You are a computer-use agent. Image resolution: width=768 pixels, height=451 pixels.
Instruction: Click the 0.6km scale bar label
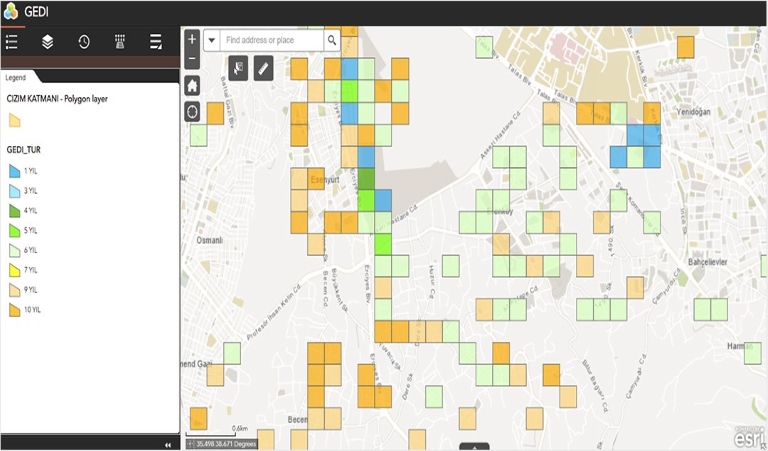pos(240,428)
